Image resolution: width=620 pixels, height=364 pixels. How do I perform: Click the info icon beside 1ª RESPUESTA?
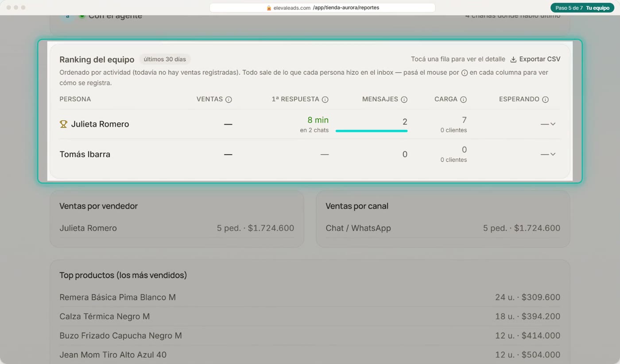[x=325, y=100]
